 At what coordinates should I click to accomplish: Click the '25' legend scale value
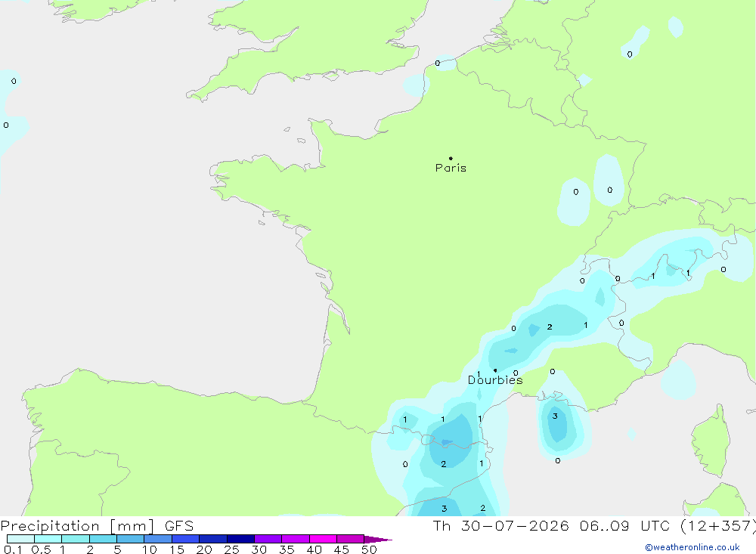tap(231, 549)
